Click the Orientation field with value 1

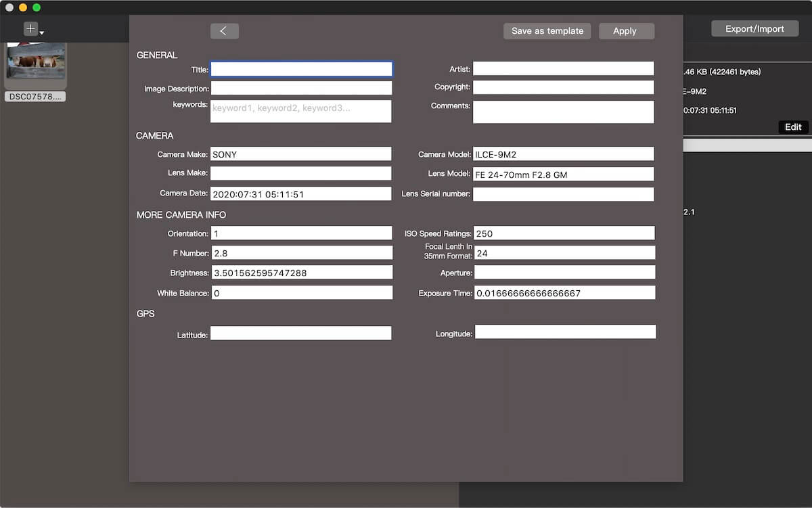point(302,233)
